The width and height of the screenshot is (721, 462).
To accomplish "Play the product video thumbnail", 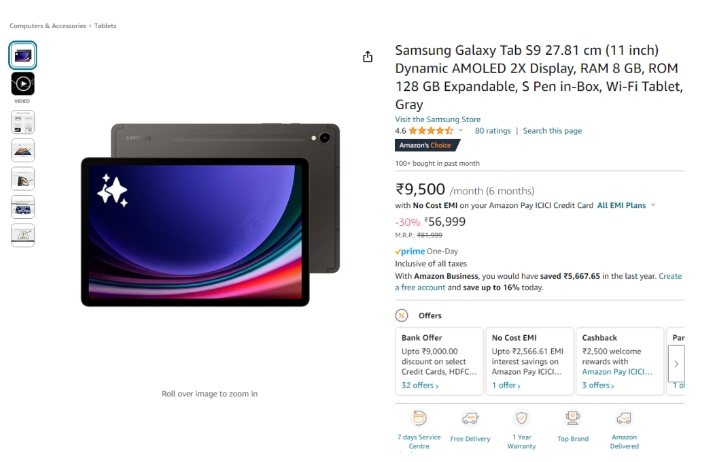I will pyautogui.click(x=23, y=84).
